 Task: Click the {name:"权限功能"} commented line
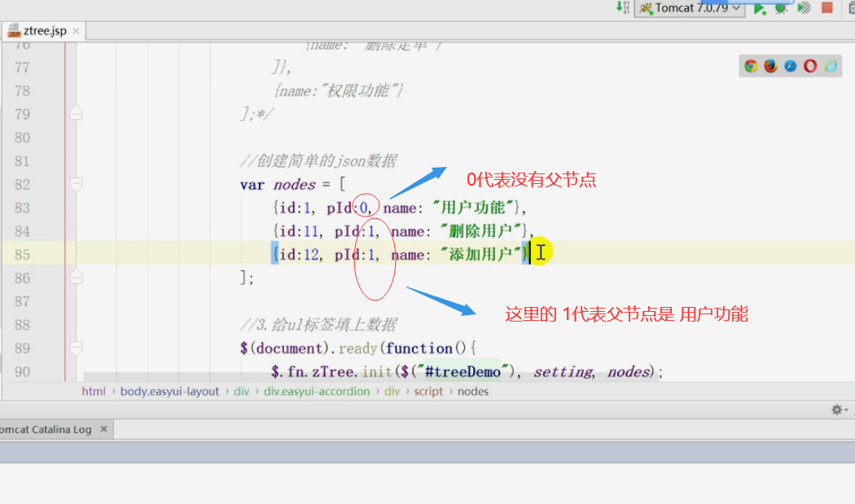pyautogui.click(x=338, y=90)
